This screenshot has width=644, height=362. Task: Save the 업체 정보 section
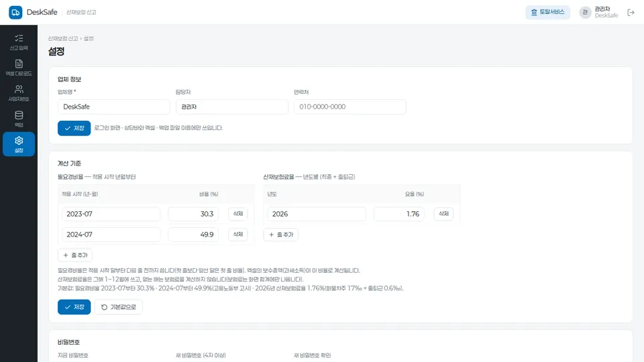(74, 128)
